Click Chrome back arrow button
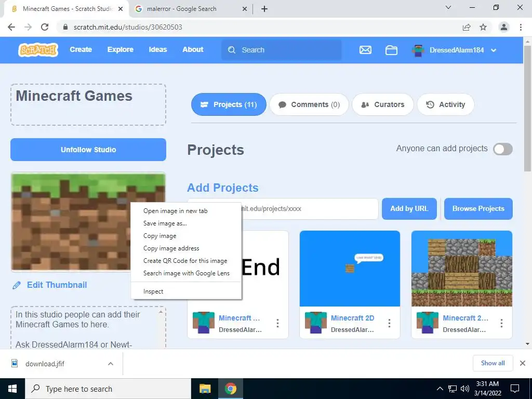532x399 pixels. pos(11,27)
